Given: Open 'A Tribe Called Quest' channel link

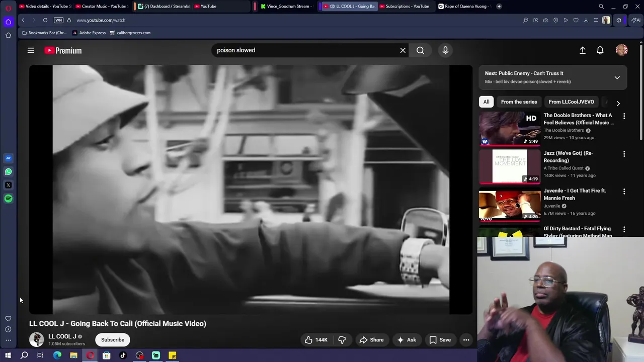Looking at the screenshot, I should [x=563, y=168].
